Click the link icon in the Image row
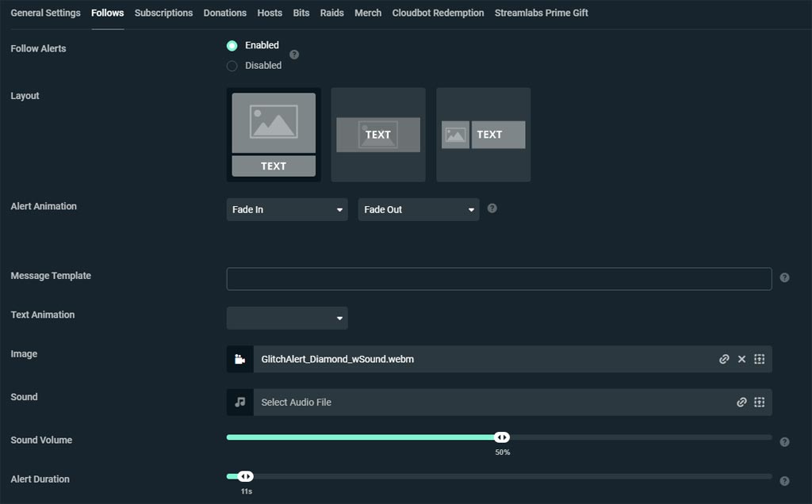Screen dimensions: 812x504 pos(724,359)
